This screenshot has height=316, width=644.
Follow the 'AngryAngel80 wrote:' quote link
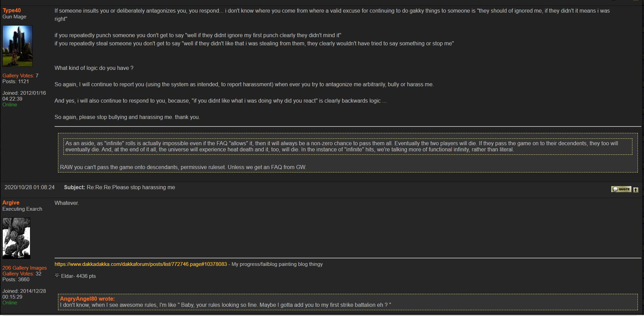(87, 299)
